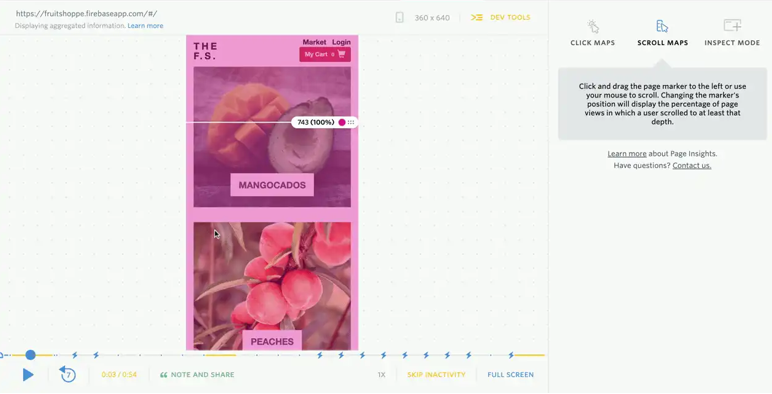Viewport: 772px width, 394px height.
Task: Click the mobile device icon
Action: (399, 18)
